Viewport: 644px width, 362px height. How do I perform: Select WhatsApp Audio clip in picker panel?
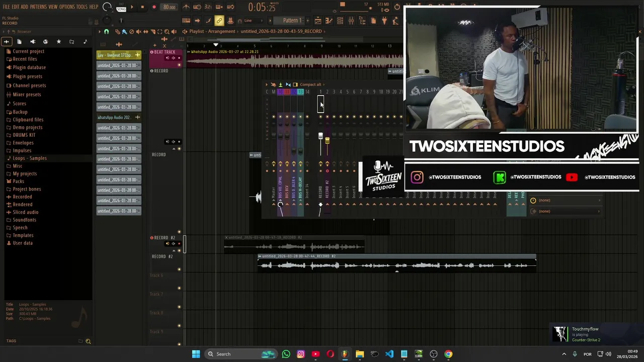[x=119, y=117]
